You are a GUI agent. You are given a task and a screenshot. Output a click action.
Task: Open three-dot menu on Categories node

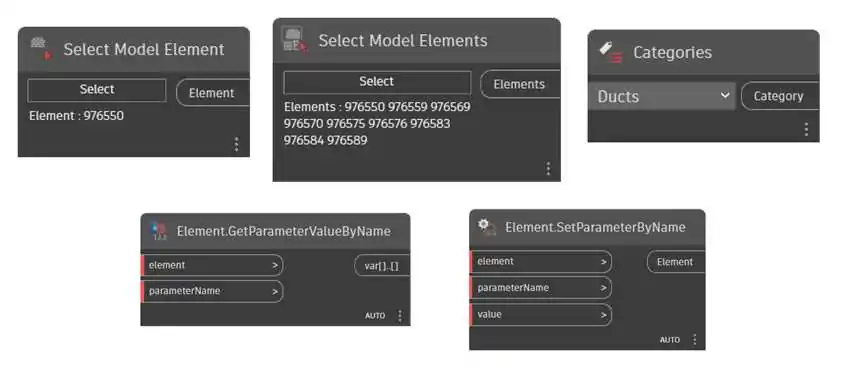coord(806,129)
